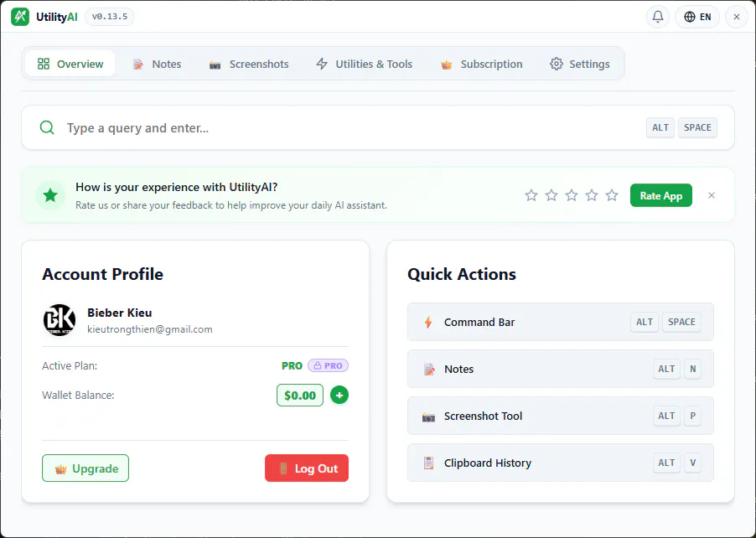Open the Screenshots tab
756x538 pixels.
point(249,64)
